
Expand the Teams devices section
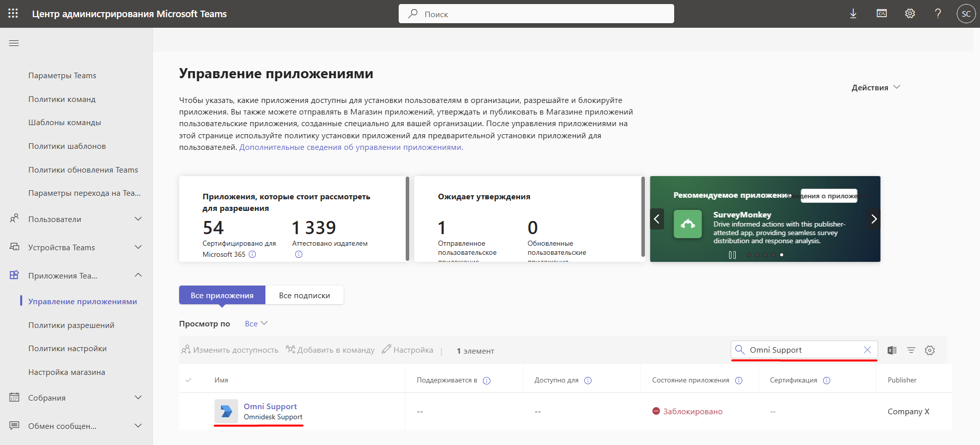[138, 247]
